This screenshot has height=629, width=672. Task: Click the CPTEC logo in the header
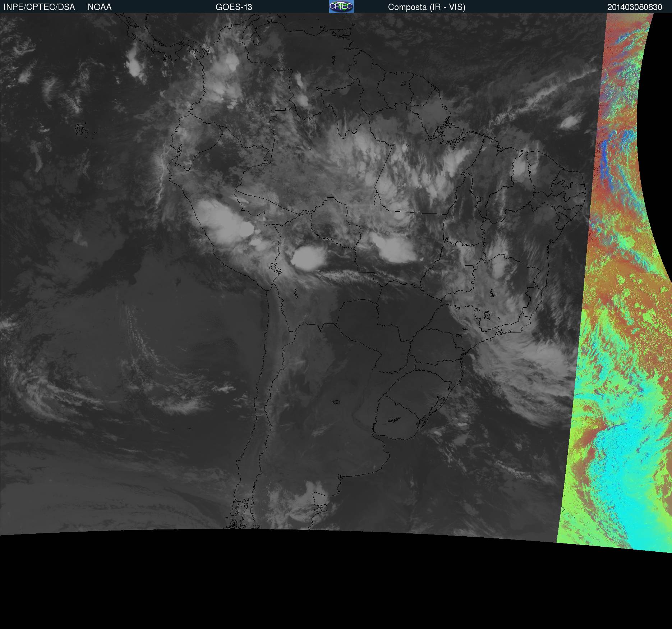click(341, 6)
